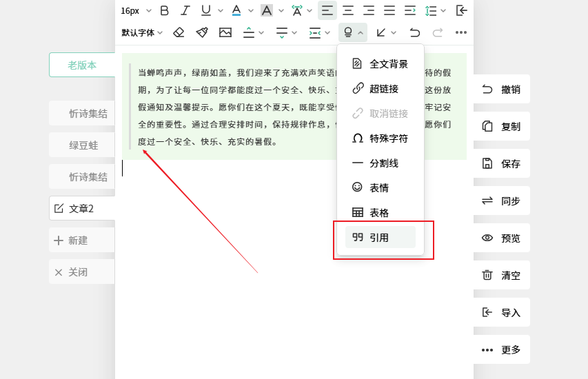Viewport: 588px width, 379px height.
Task: Click the toolbar undo arrow icon
Action: tap(414, 32)
